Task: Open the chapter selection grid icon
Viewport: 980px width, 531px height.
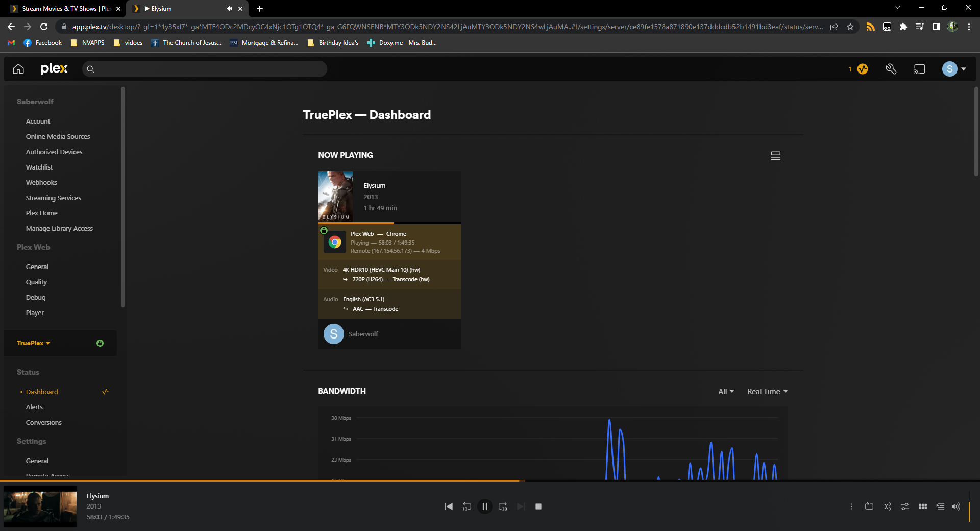Action: [x=923, y=506]
